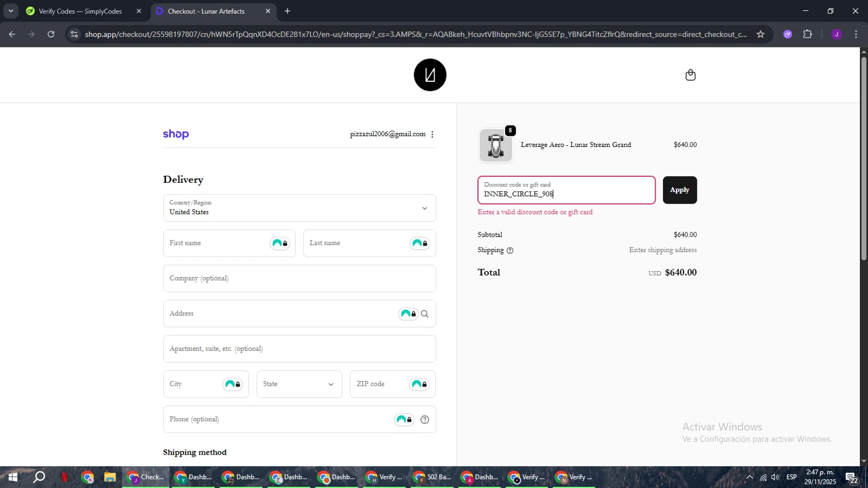Click the pizzazul2006@gmail.com account email

coord(388,134)
